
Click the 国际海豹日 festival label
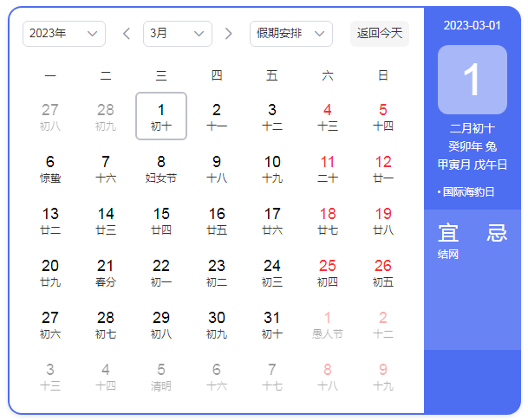click(x=468, y=191)
